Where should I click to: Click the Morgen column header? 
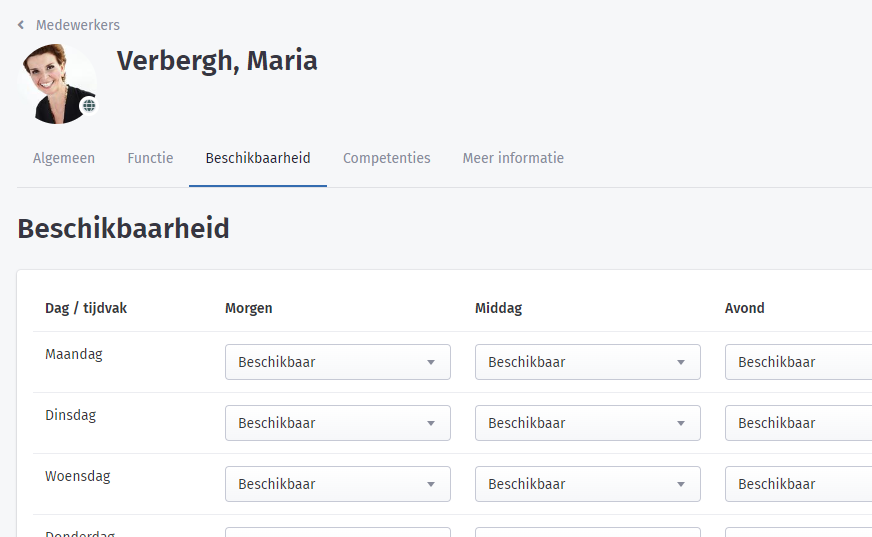coord(249,309)
